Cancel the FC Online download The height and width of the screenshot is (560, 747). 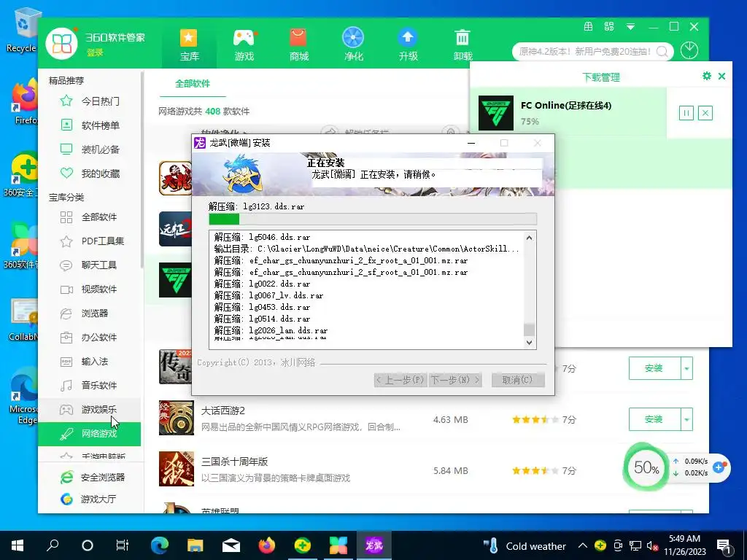coord(705,113)
